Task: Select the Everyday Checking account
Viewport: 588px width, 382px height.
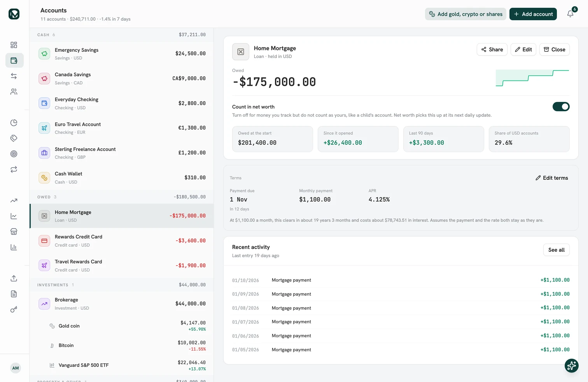Action: (x=122, y=103)
